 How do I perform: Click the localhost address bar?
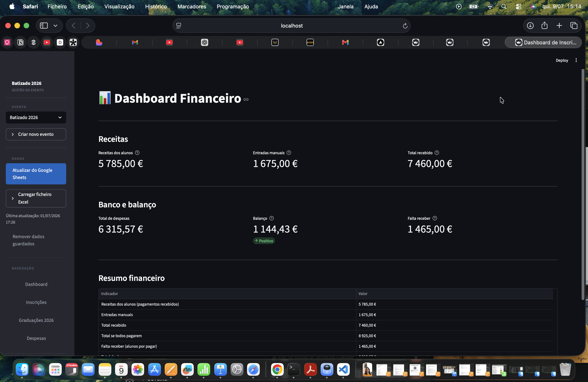292,26
